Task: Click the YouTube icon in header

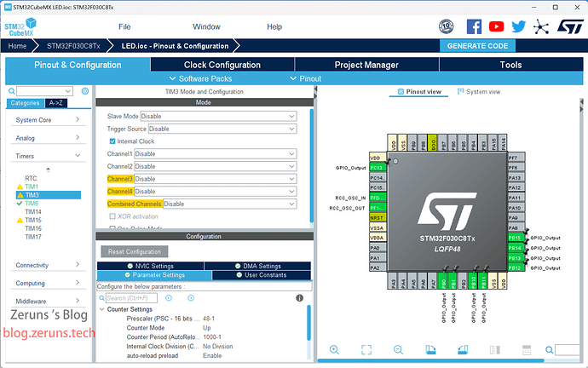Action: (x=496, y=27)
